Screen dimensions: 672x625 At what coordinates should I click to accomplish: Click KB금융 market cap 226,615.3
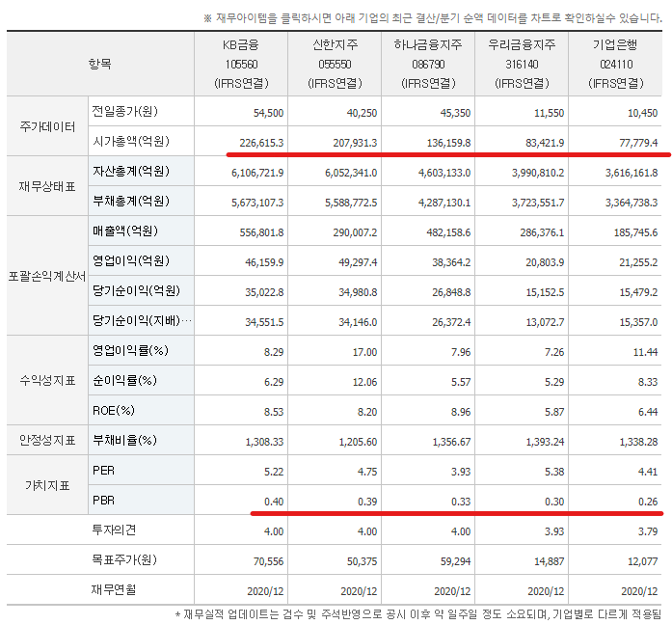point(261,143)
